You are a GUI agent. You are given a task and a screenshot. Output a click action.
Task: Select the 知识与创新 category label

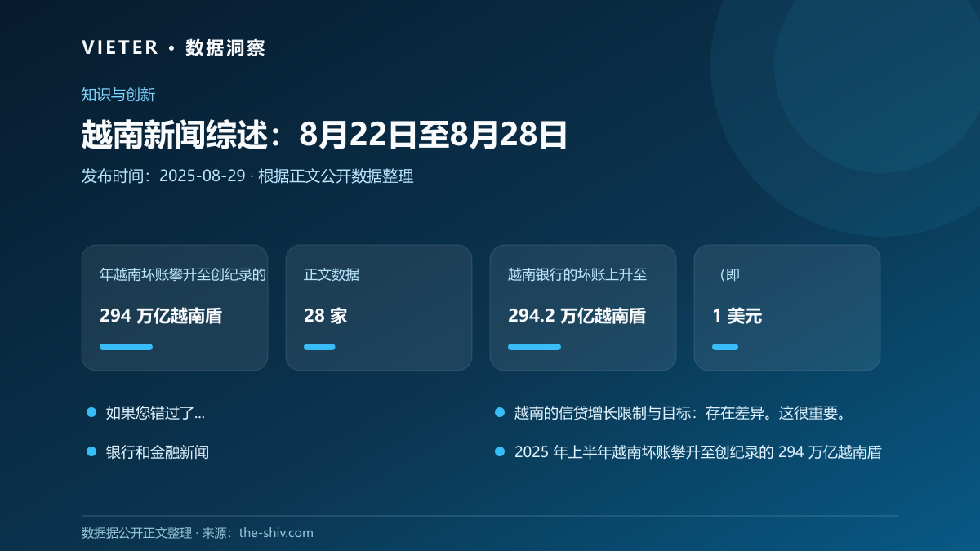tap(118, 95)
